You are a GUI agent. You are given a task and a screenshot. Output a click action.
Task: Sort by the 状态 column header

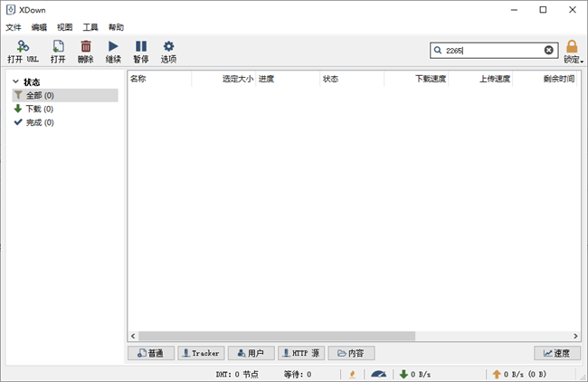[x=352, y=79]
